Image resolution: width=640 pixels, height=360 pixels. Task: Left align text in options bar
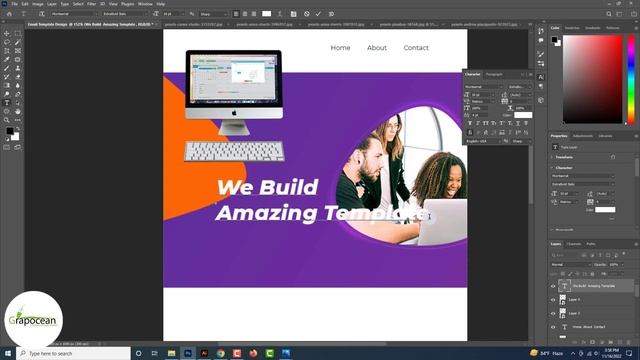coord(236,14)
